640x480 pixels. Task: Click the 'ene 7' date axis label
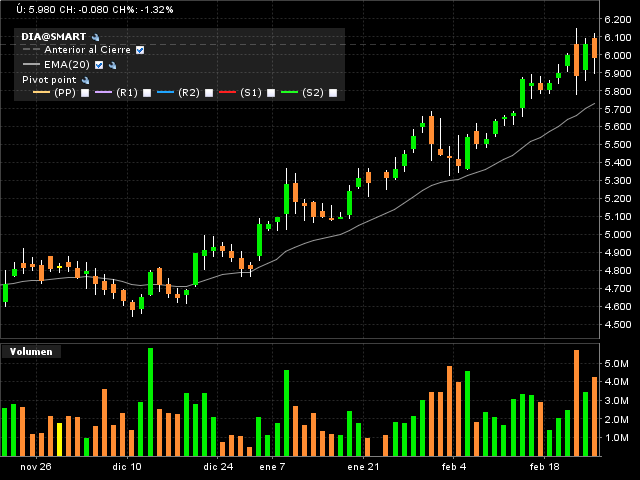pyautogui.click(x=272, y=467)
